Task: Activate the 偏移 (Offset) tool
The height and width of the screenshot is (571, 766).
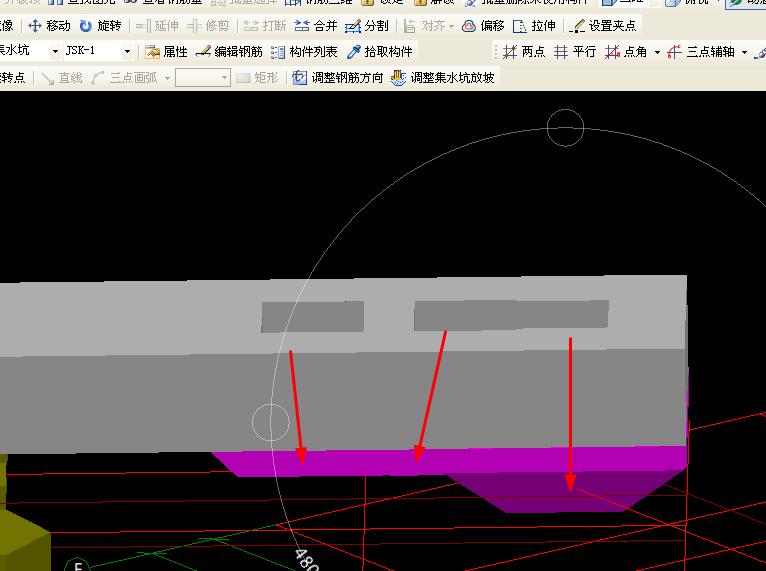Action: [x=483, y=25]
